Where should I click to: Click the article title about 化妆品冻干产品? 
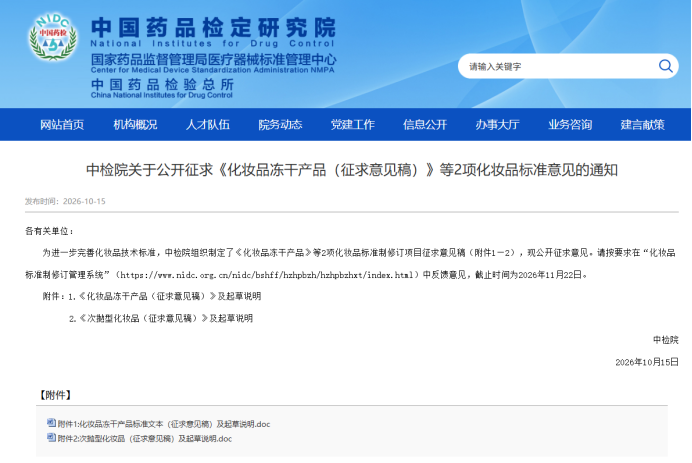coord(352,169)
